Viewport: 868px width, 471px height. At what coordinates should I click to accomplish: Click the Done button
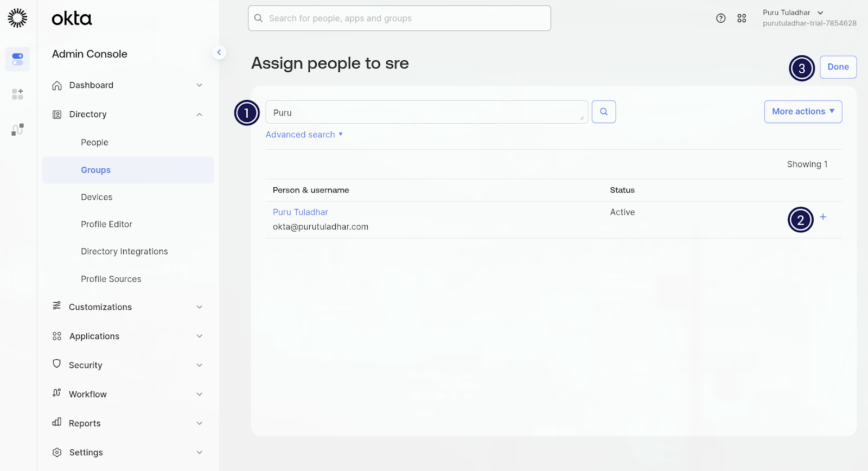tap(838, 67)
